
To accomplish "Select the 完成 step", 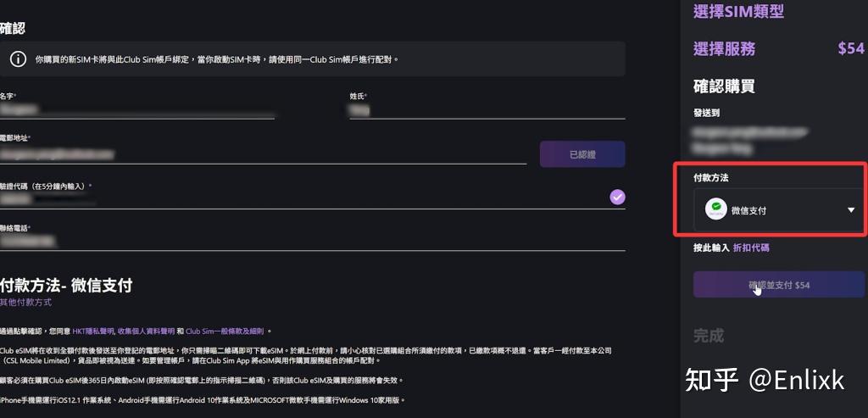I will pos(709,336).
